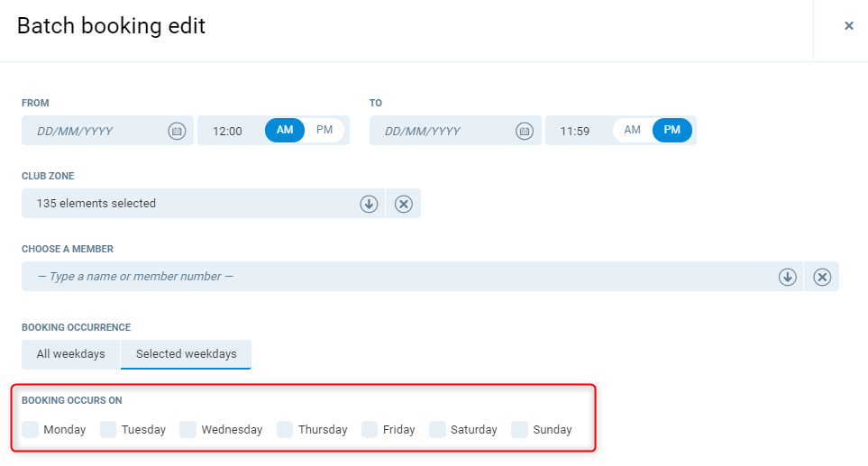Open the FROM date calendar picker icon
The width and height of the screenshot is (868, 466).
[x=177, y=131]
